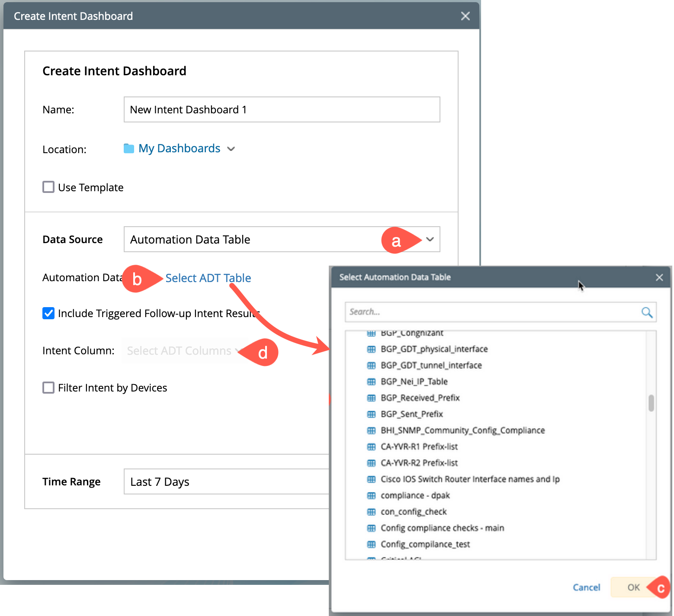The height and width of the screenshot is (616, 674).
Task: Select BGP_Received_Prefix from the table list
Action: [x=420, y=398]
